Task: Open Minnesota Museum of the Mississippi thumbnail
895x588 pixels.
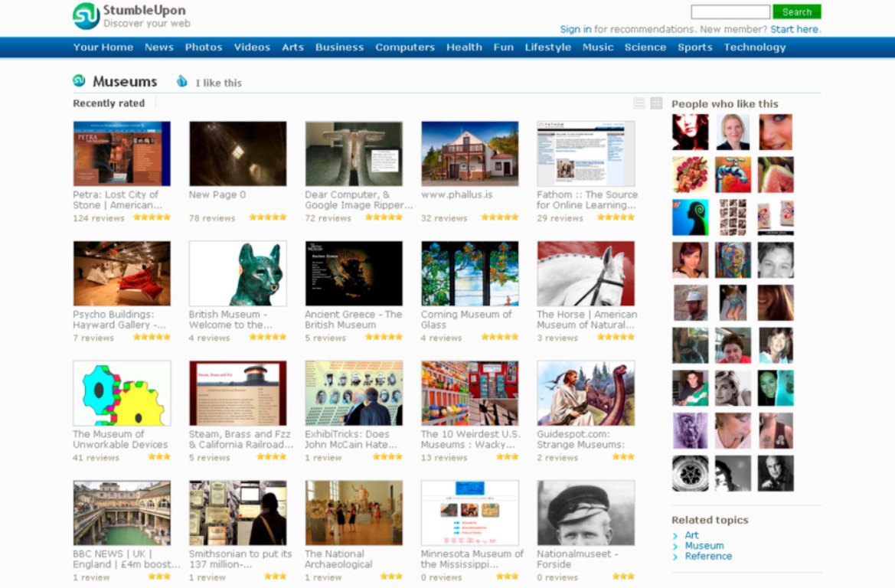Action: tap(470, 513)
